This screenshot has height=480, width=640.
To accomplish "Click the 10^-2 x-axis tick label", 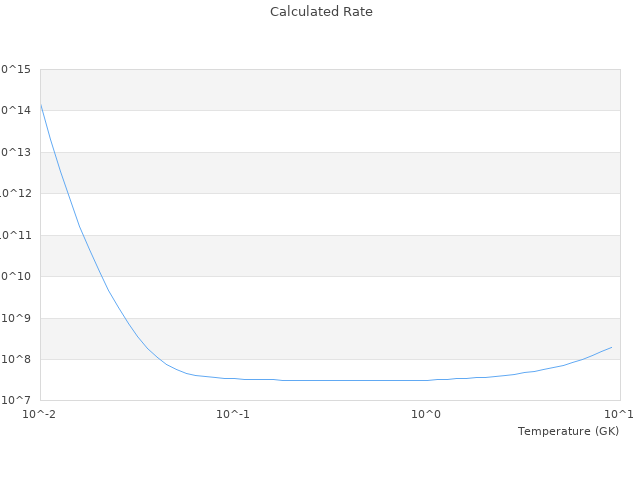I will point(40,414).
